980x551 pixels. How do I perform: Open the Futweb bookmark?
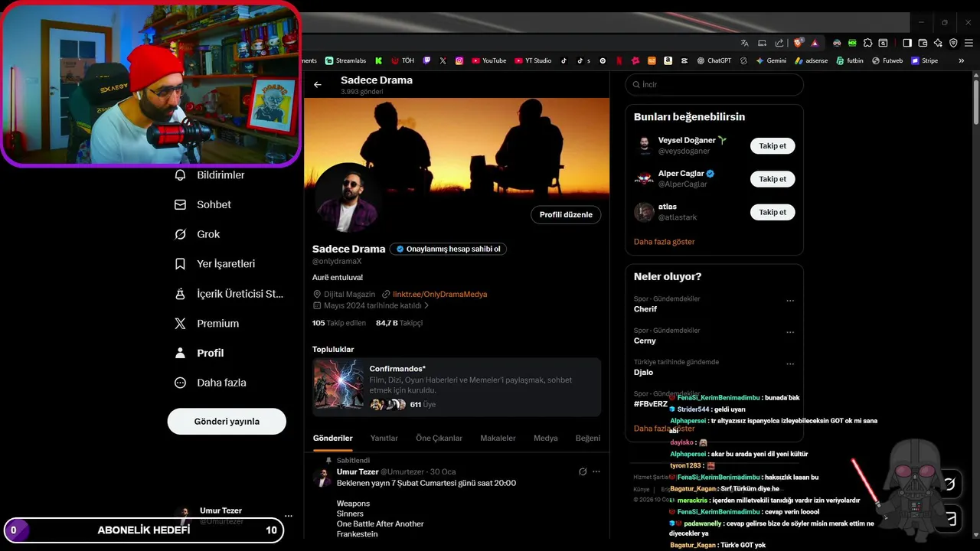click(x=887, y=60)
